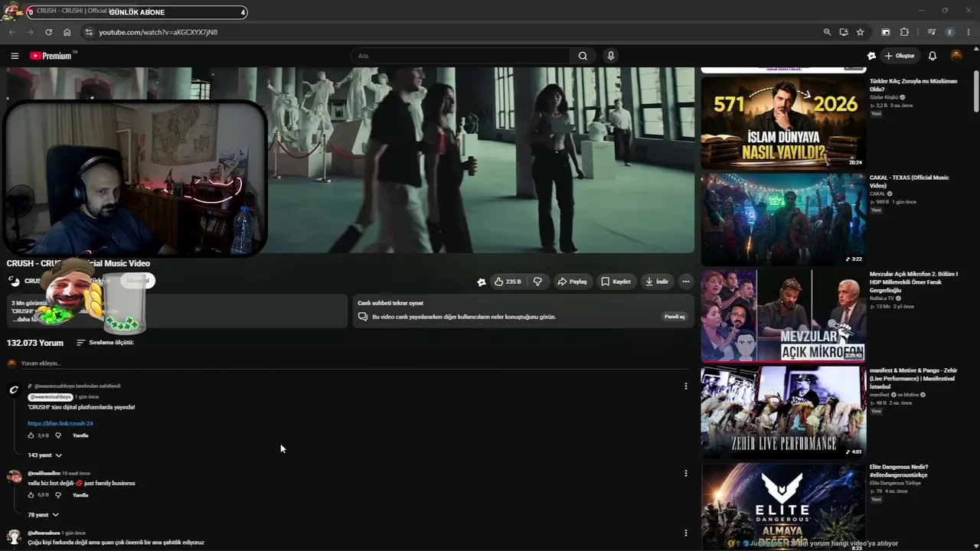Open 'Türkler Kılıç Zoruyla mı Müslüman Oldu?' title

(x=913, y=85)
